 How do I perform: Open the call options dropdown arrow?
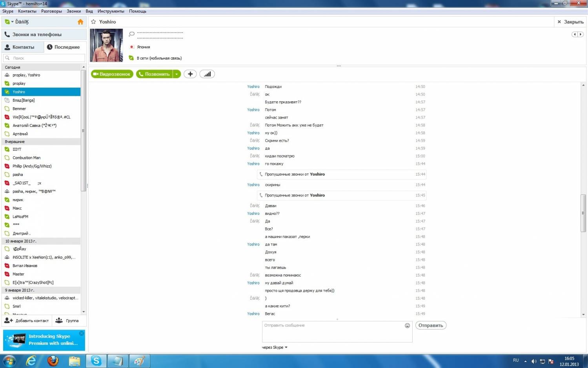point(177,74)
